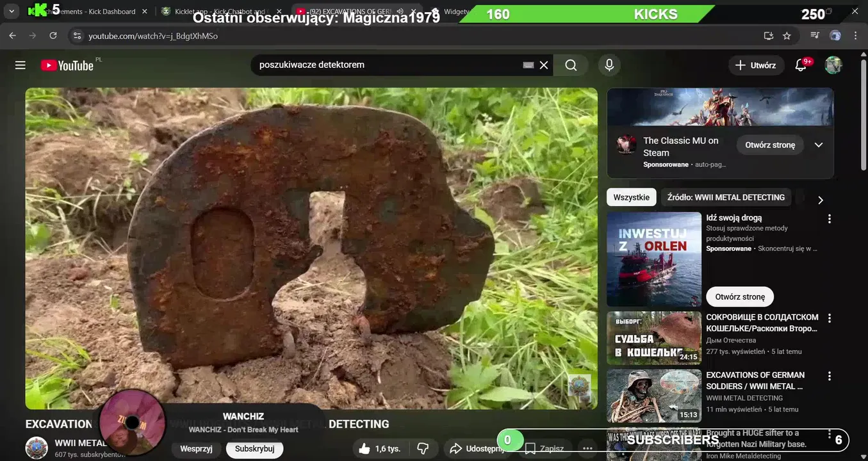The height and width of the screenshot is (461, 868).
Task: Open options for СОКРОВИЩЕ В СОЛДАТСКОМ video
Action: pos(829,318)
